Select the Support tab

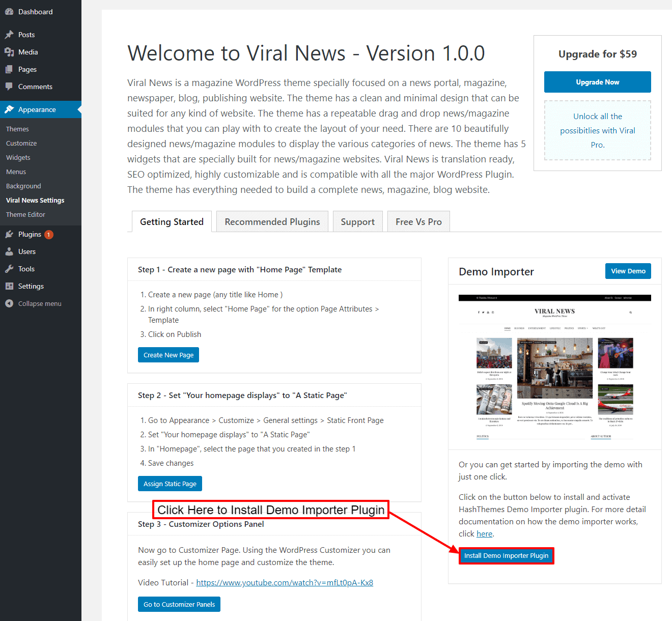coord(357,222)
